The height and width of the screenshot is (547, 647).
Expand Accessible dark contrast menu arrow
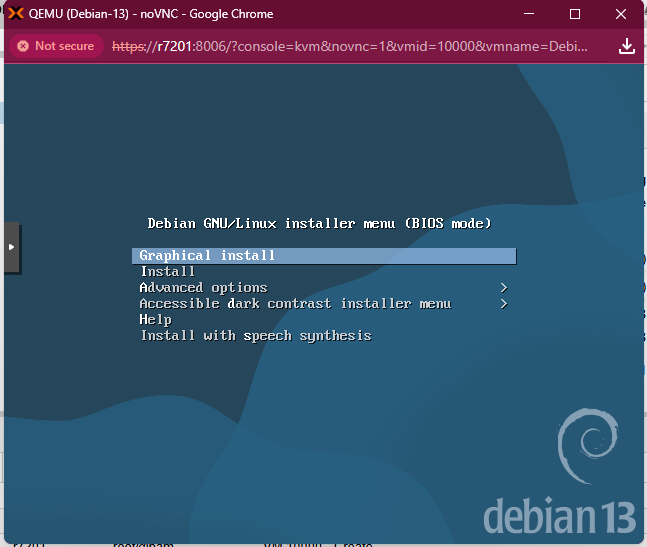point(503,304)
